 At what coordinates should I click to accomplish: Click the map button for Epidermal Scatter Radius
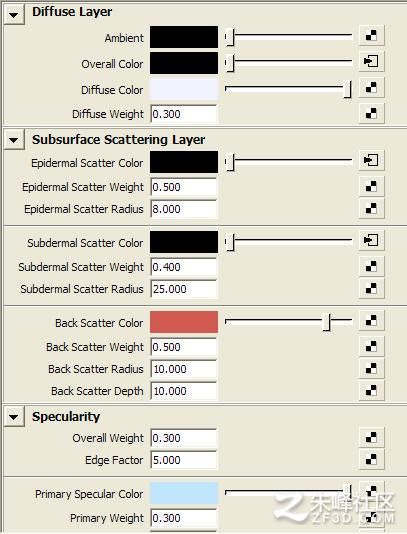coord(371,208)
